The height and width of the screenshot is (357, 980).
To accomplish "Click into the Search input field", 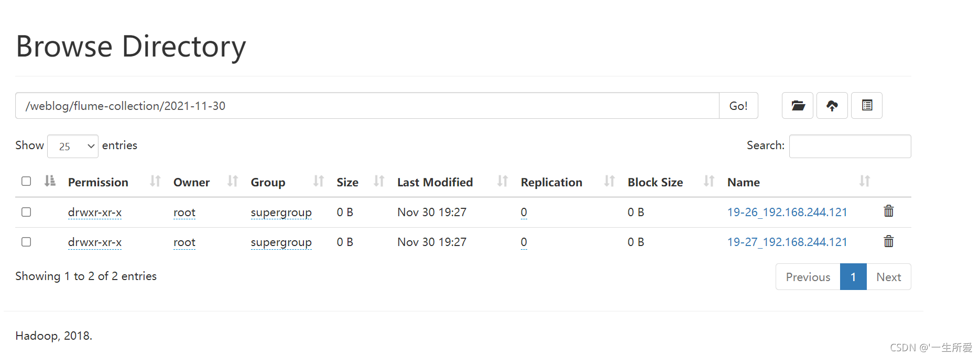I will click(850, 146).
